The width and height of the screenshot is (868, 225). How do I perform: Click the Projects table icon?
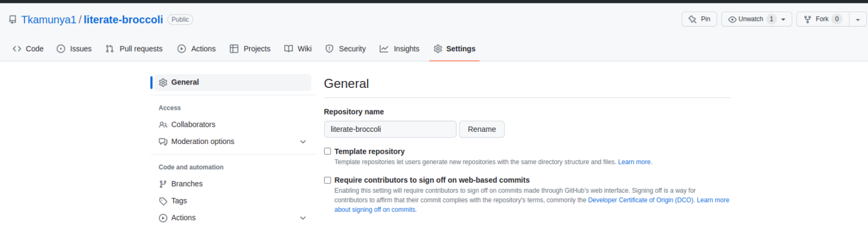click(234, 49)
